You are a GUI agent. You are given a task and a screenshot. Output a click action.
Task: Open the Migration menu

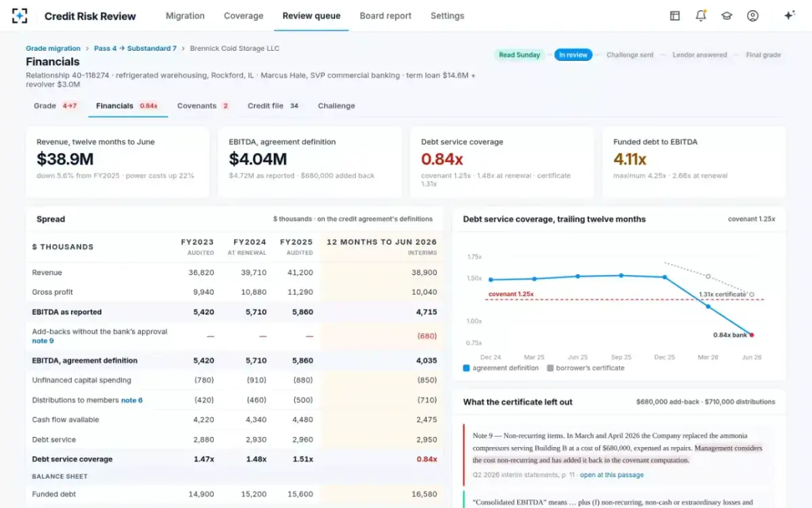click(185, 16)
